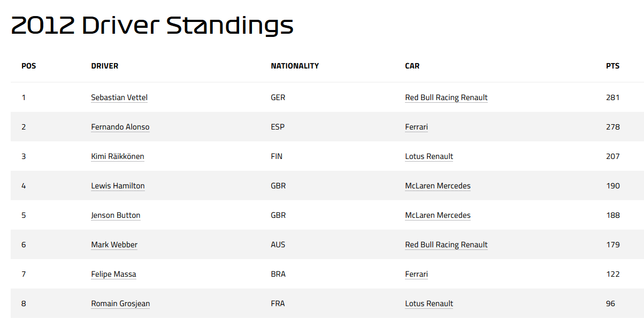Select Lotus Renault link in Grosjean row
Screen dimensions: 644x319
pyautogui.click(x=429, y=303)
